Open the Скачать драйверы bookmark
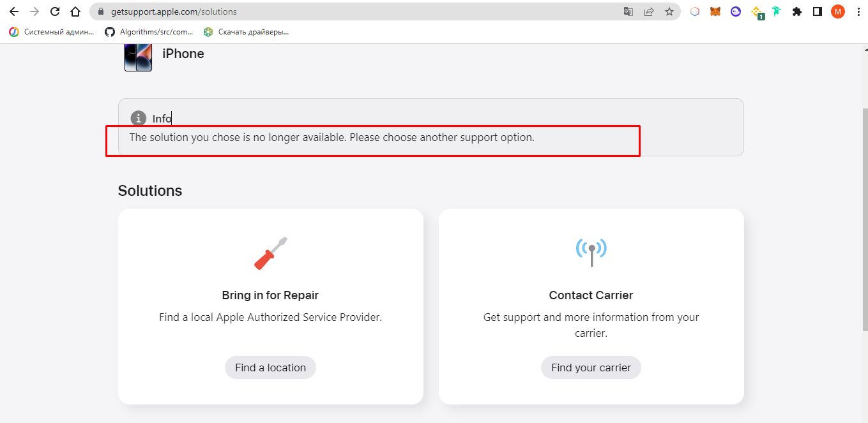The image size is (868, 423). (x=246, y=31)
